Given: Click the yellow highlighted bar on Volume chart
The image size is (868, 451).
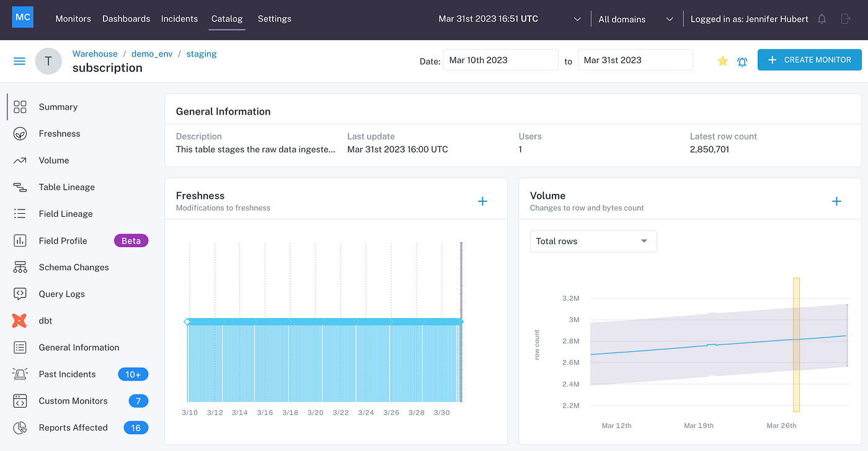Looking at the screenshot, I should click(x=796, y=344).
